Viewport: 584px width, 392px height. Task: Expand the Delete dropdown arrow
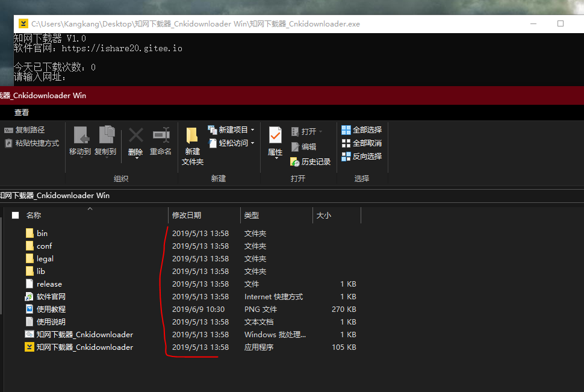[x=137, y=158]
